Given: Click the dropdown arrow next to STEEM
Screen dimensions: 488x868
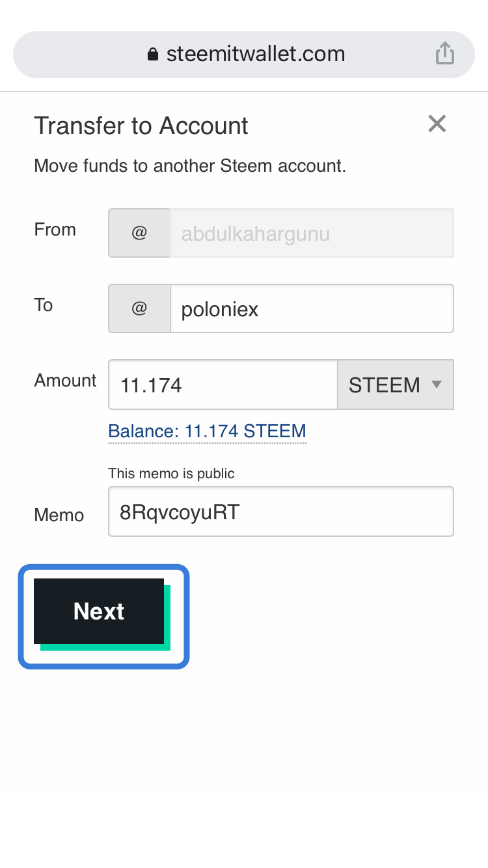Looking at the screenshot, I should point(437,385).
